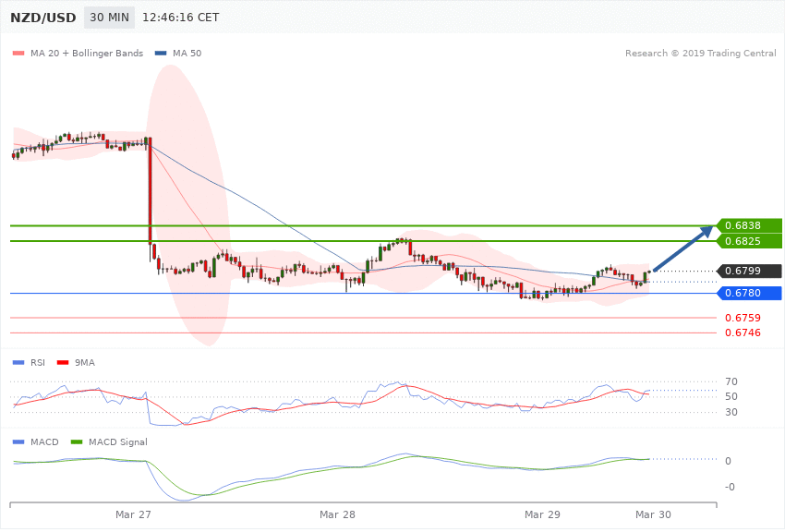Click the MACD zero axis label
Viewport: 785px width, 532px height.
728,461
